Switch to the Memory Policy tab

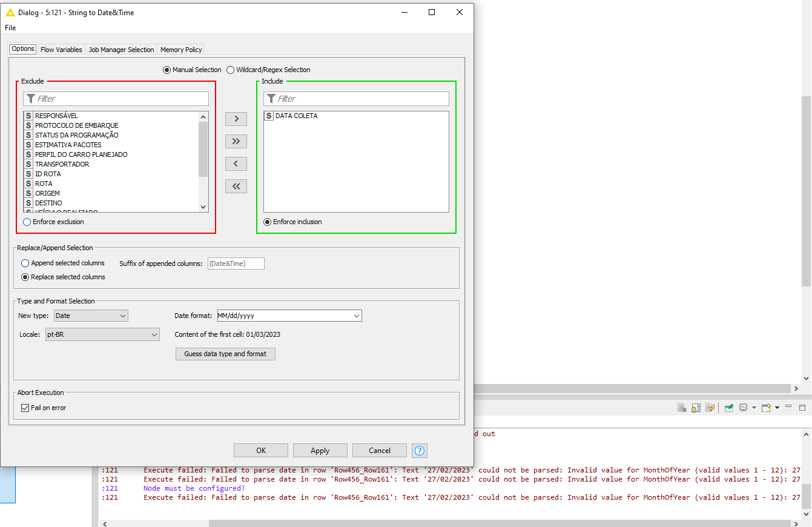coord(181,50)
